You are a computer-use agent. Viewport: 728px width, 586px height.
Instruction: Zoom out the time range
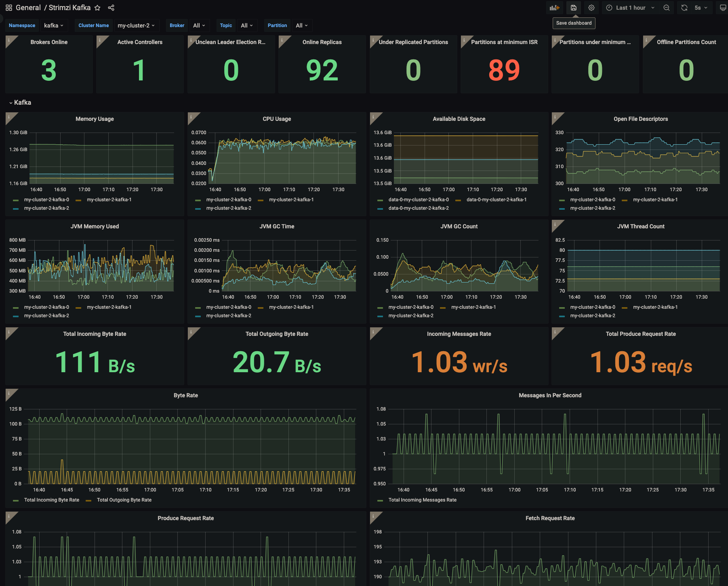click(667, 8)
